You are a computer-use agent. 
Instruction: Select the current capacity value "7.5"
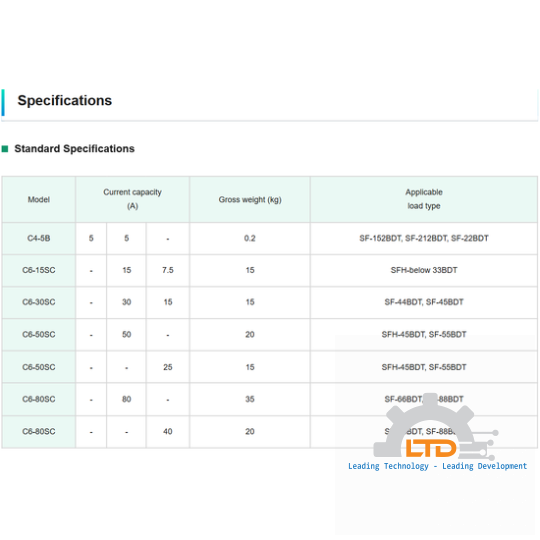click(168, 270)
